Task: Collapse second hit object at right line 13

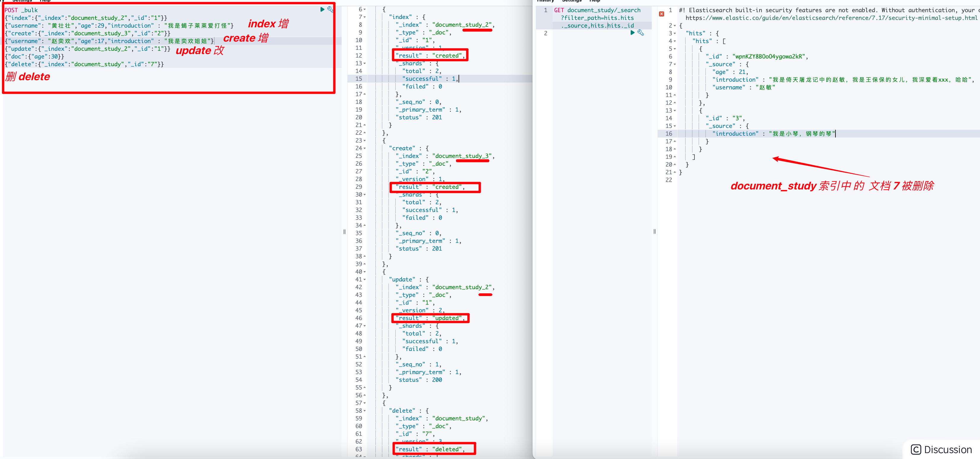Action: click(x=675, y=111)
